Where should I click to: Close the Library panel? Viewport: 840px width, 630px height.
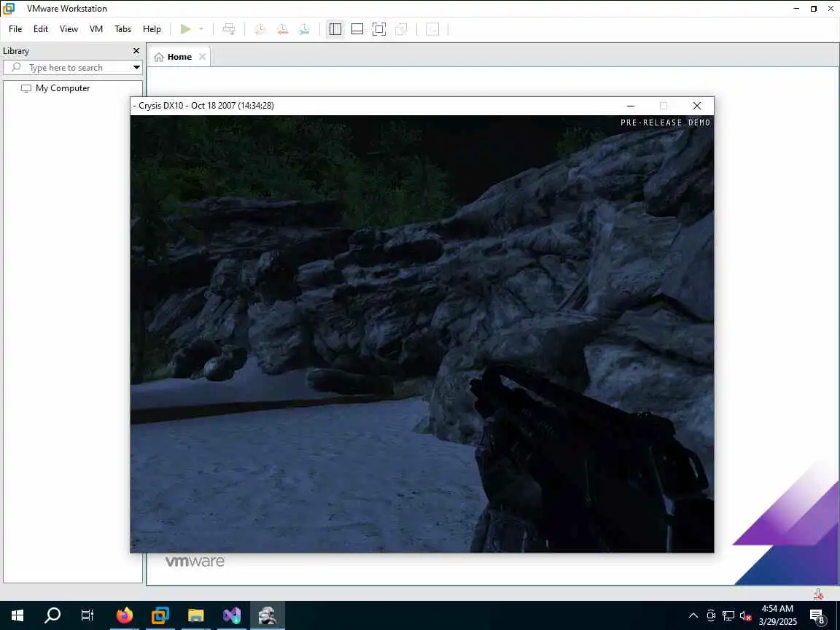coord(136,51)
